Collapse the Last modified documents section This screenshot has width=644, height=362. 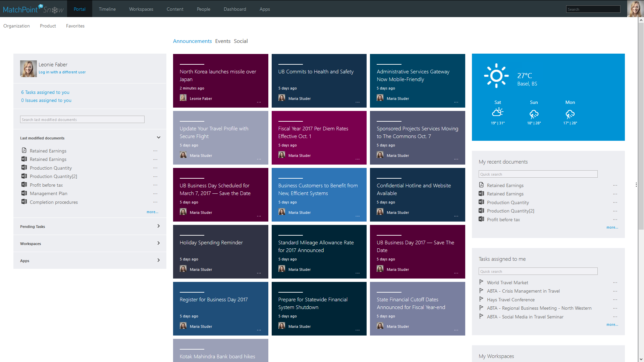[159, 137]
